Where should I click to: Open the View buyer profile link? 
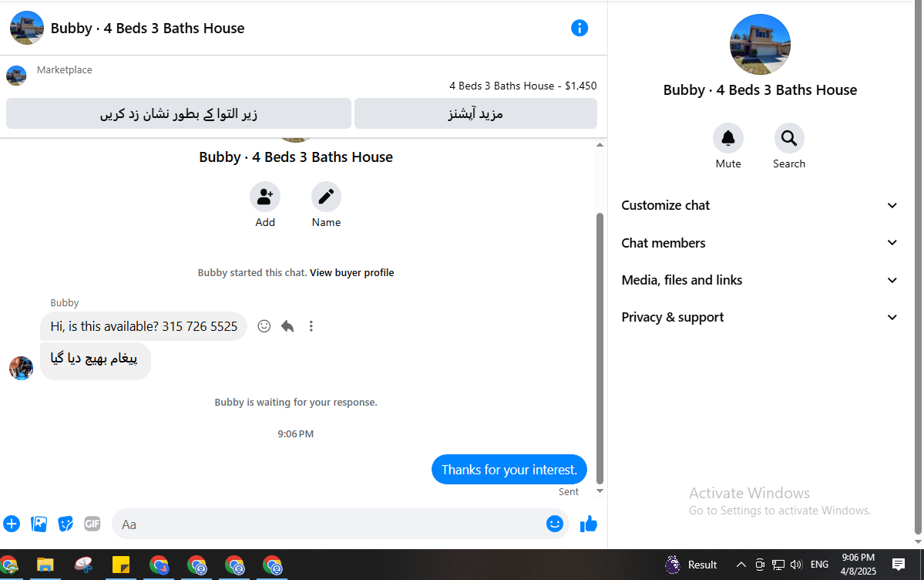tap(352, 272)
